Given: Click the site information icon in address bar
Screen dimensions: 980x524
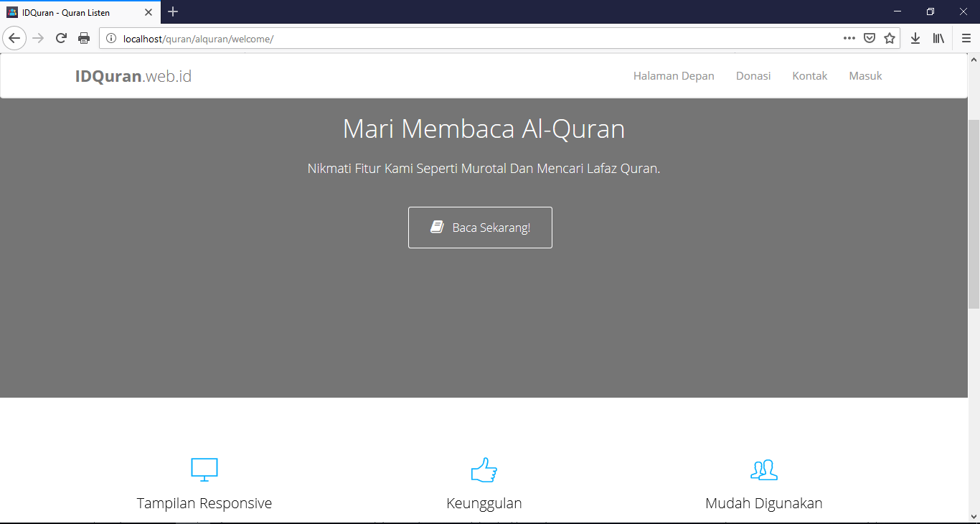Looking at the screenshot, I should pos(110,37).
